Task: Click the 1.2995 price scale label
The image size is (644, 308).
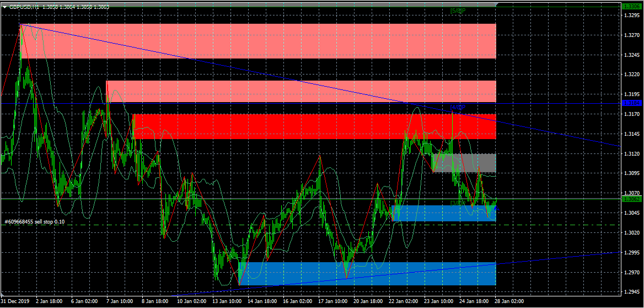Action: 631,252
